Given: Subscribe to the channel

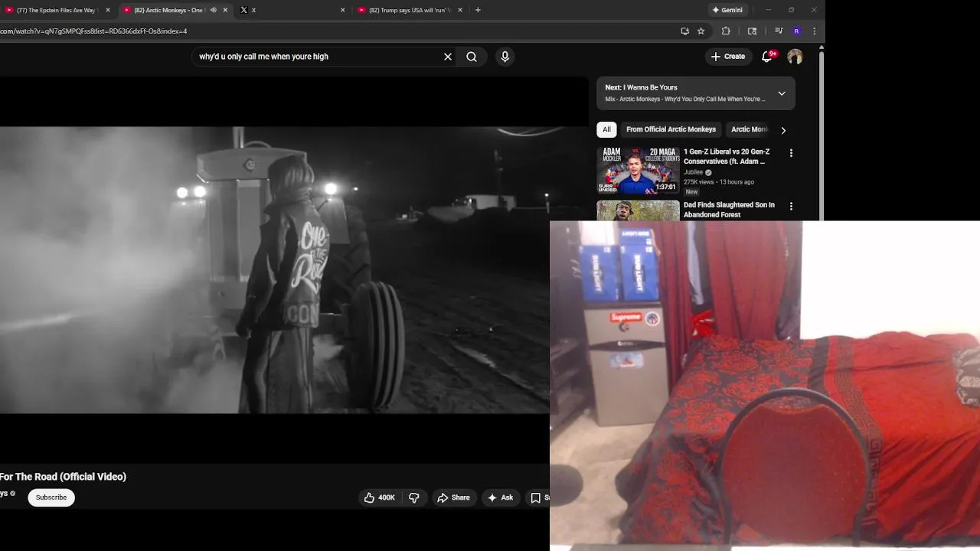Looking at the screenshot, I should [x=51, y=497].
